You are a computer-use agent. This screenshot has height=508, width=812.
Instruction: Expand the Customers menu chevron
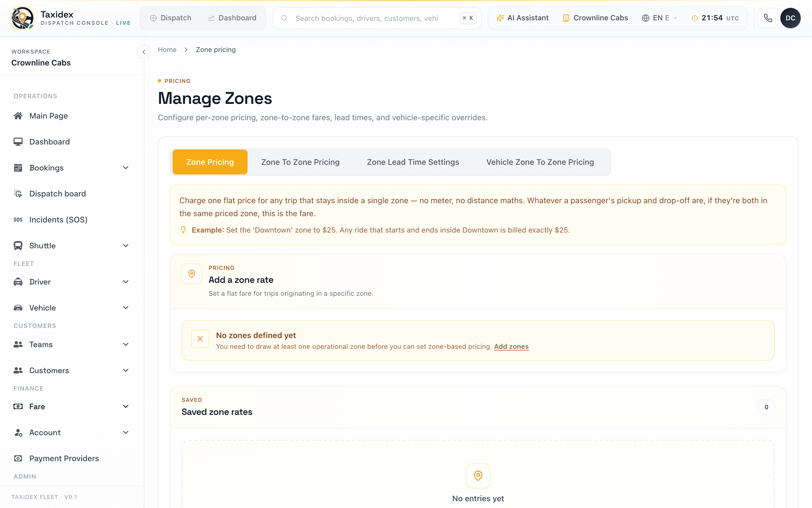point(126,370)
